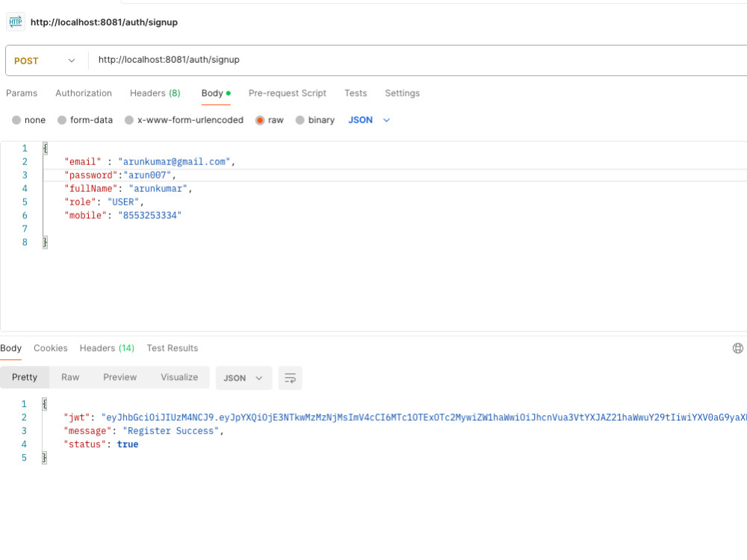Image resolution: width=747 pixels, height=560 pixels.
Task: Open the request Headers (8) tab
Action: 155,93
